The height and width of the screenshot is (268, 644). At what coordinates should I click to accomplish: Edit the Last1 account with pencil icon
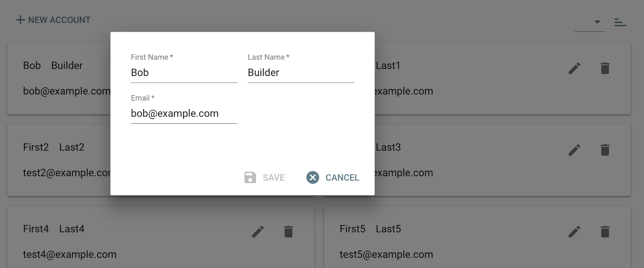574,68
